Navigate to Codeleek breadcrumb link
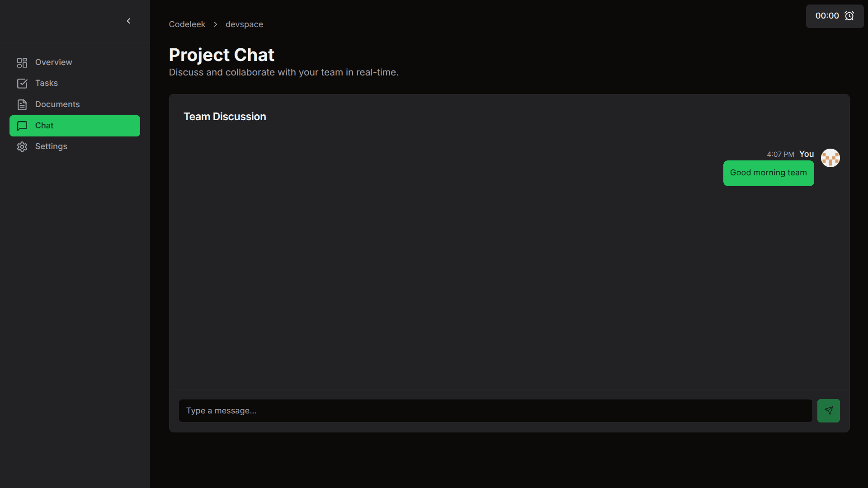The width and height of the screenshot is (868, 488). [x=187, y=24]
